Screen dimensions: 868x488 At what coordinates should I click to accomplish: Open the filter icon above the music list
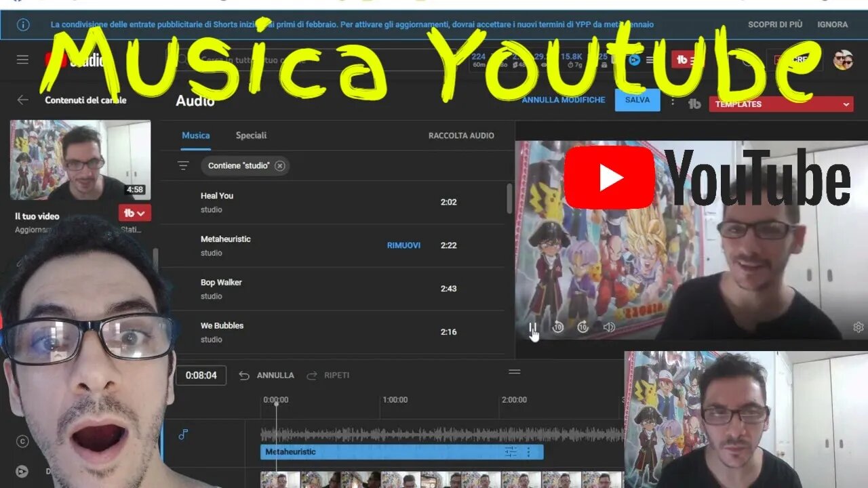[x=183, y=165]
